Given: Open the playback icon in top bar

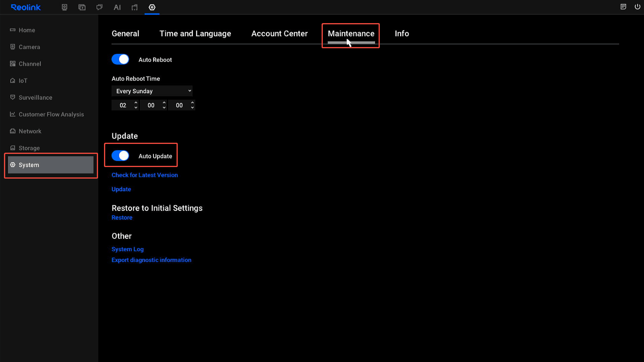Looking at the screenshot, I should pos(82,7).
